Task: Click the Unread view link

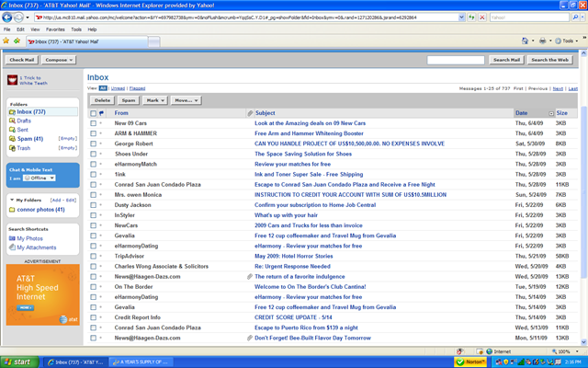Action: point(118,88)
